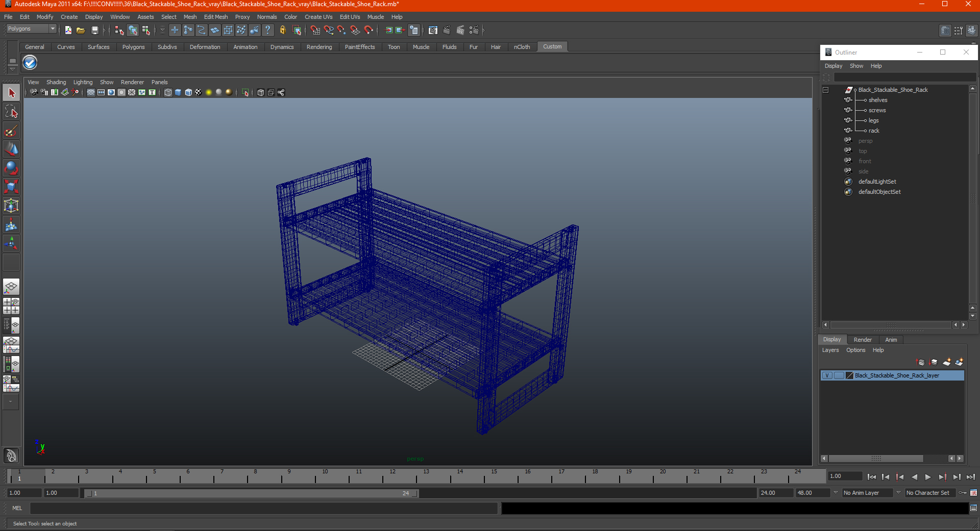Click the time range slider bar

coord(251,493)
